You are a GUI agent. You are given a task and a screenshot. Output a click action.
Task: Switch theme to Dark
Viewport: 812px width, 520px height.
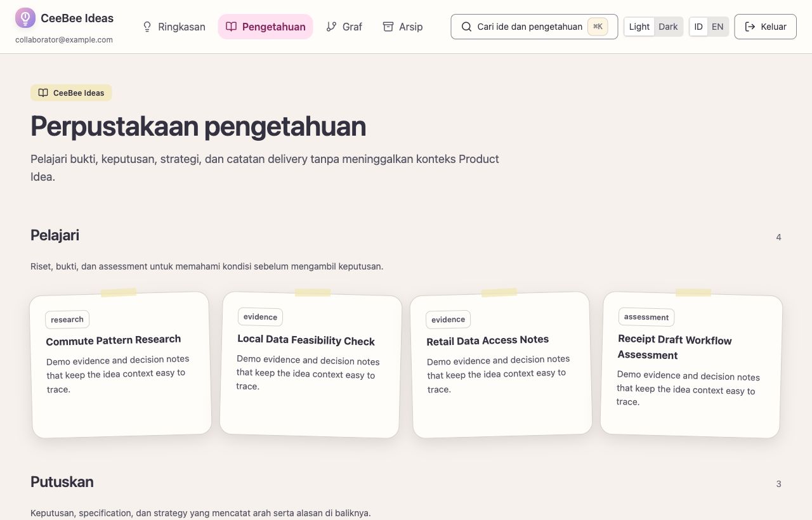point(668,27)
